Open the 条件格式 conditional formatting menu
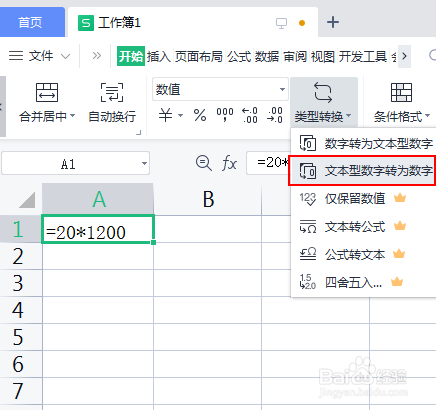The height and width of the screenshot is (410, 436). tap(401, 102)
